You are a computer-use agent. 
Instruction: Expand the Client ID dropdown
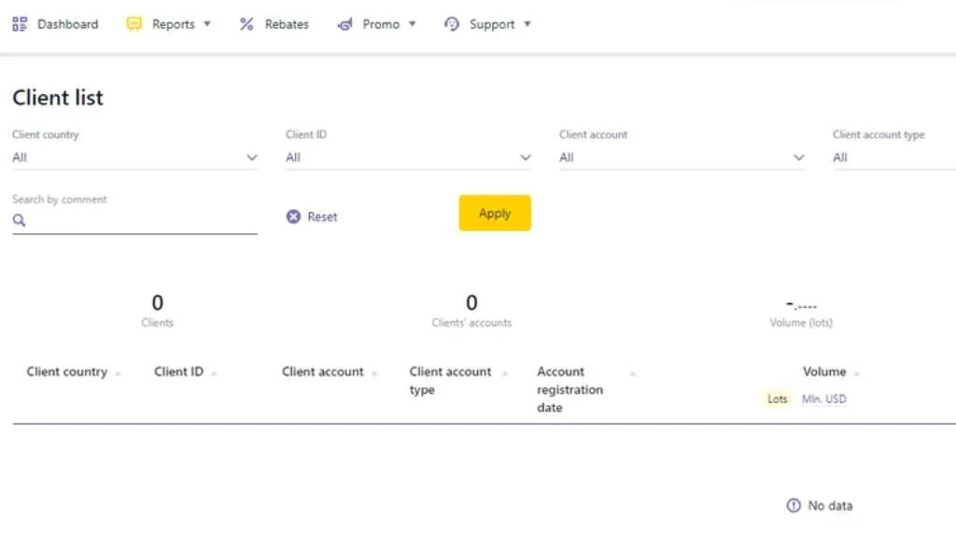[525, 157]
